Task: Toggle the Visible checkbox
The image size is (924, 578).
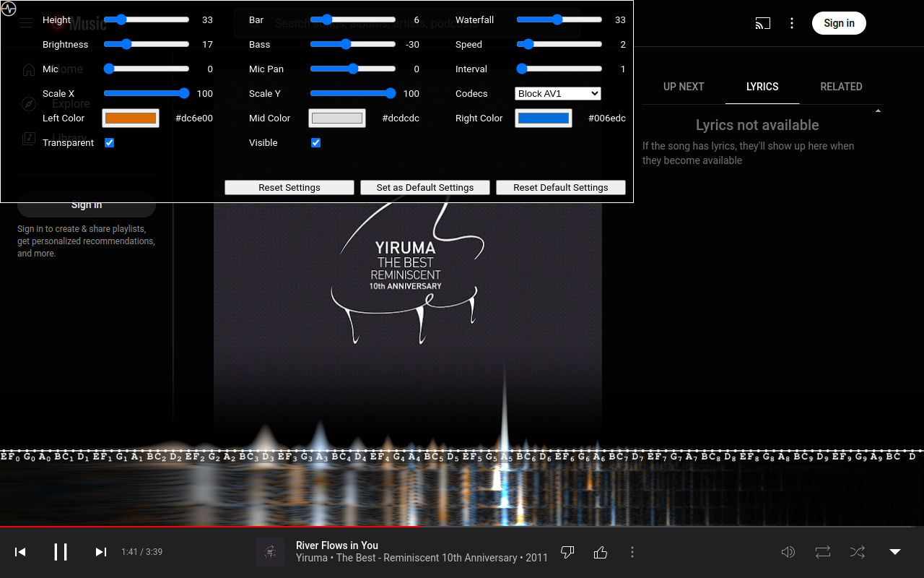Action: click(316, 142)
